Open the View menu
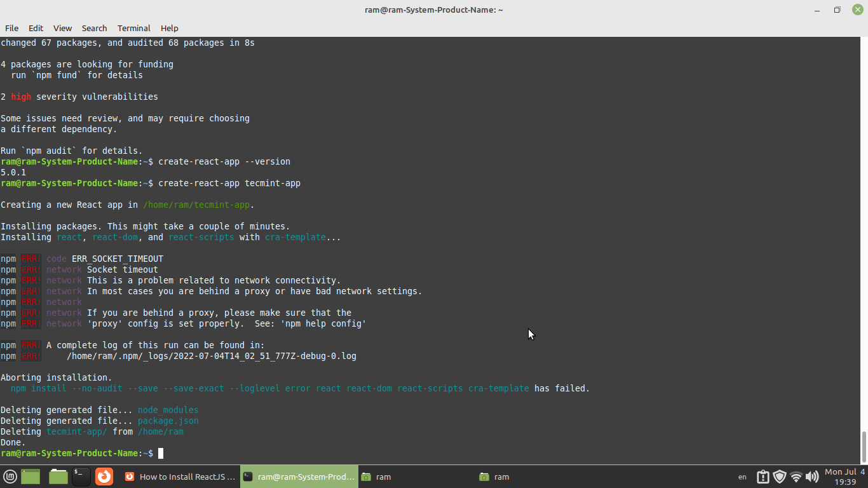868x488 pixels. [x=62, y=28]
